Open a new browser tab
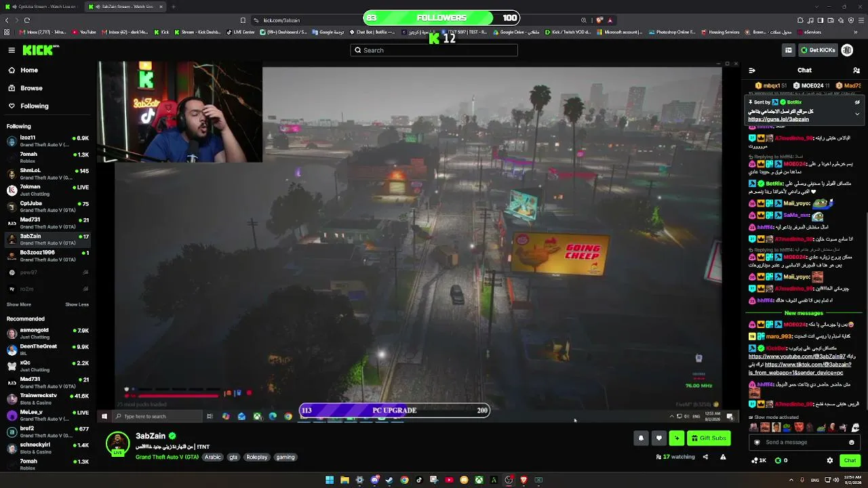868x488 pixels. click(173, 7)
